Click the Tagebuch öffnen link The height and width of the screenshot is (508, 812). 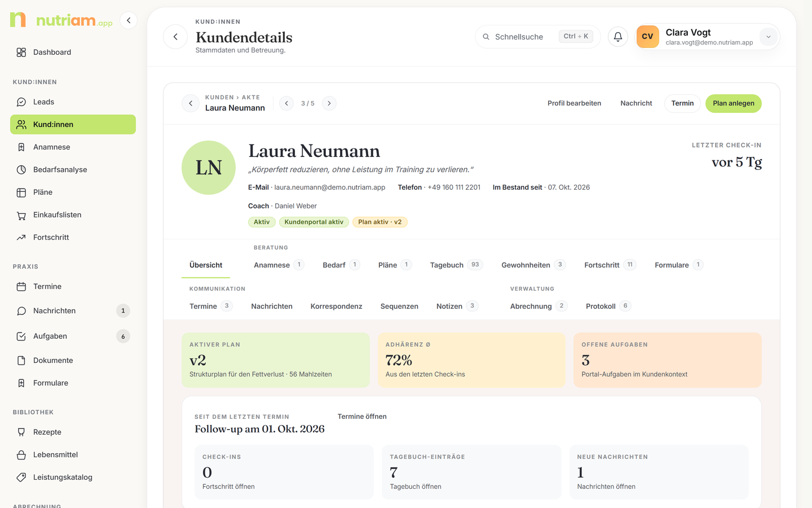(x=416, y=487)
